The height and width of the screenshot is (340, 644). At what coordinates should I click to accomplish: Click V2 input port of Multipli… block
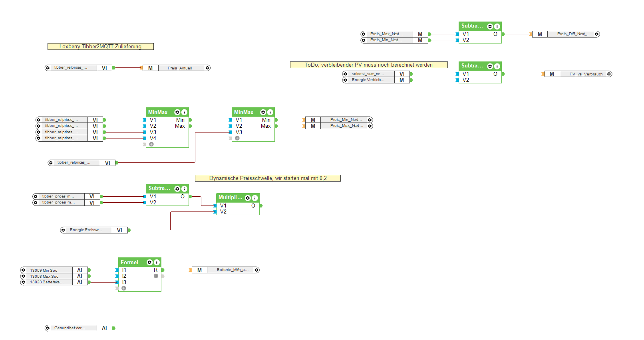click(x=215, y=212)
